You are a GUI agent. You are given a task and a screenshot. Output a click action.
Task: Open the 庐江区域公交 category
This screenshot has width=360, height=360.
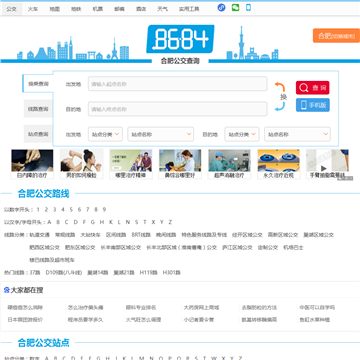[237, 247]
